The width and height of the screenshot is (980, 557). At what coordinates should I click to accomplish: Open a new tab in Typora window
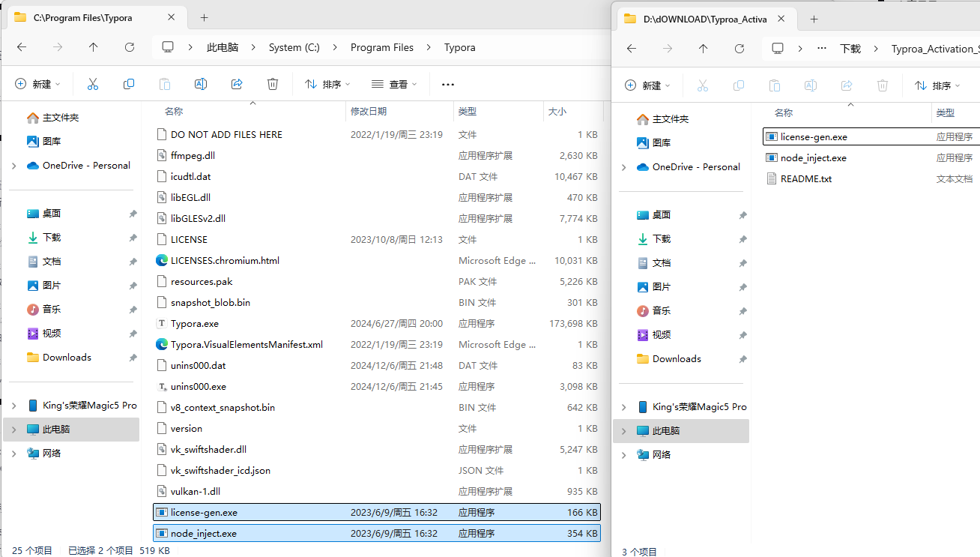(204, 17)
